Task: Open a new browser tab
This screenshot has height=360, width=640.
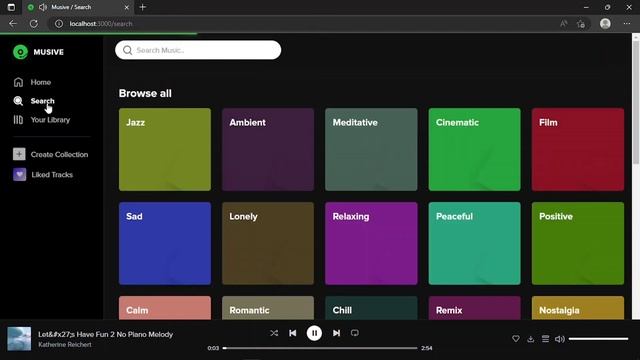Action: [143, 7]
